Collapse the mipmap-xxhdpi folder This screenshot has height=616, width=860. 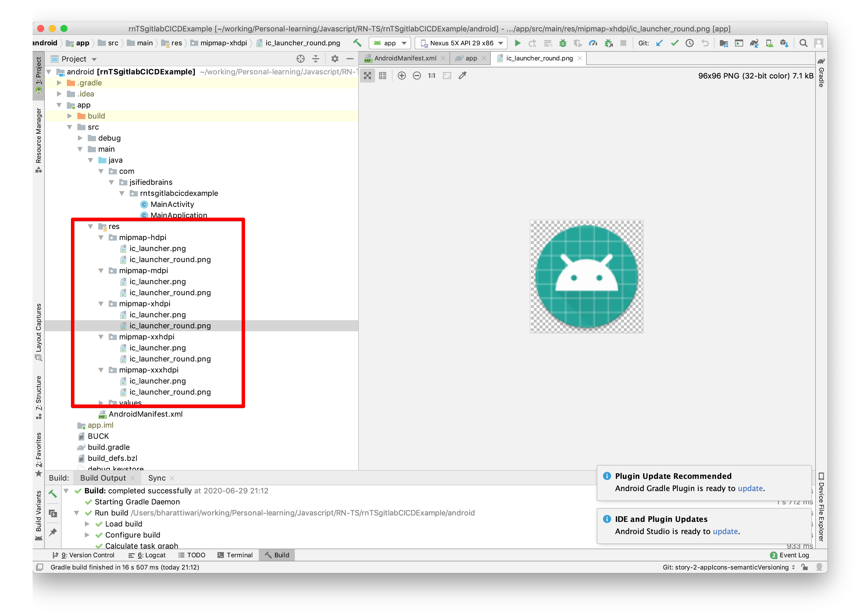click(x=101, y=336)
